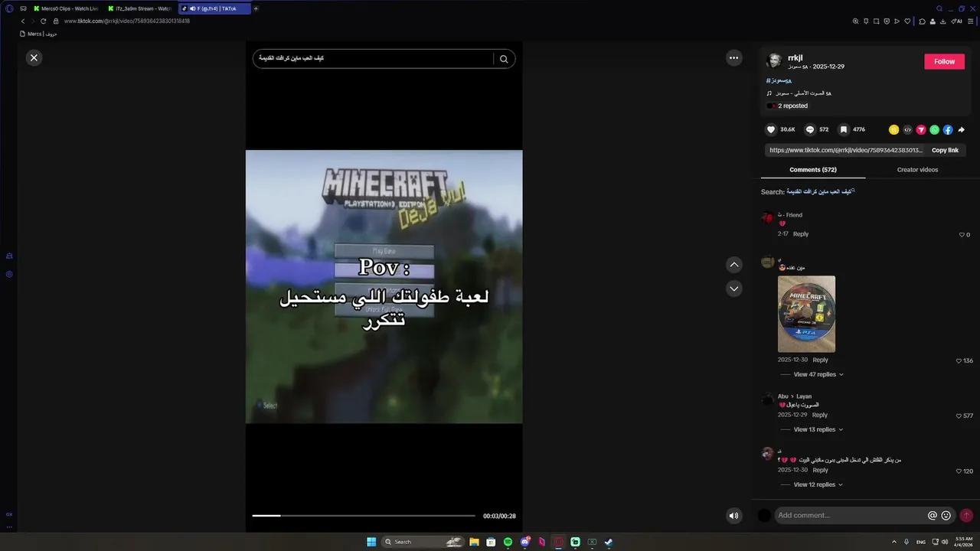Like the comment with 577 likes
Viewport: 980px width, 551px height.
(959, 416)
